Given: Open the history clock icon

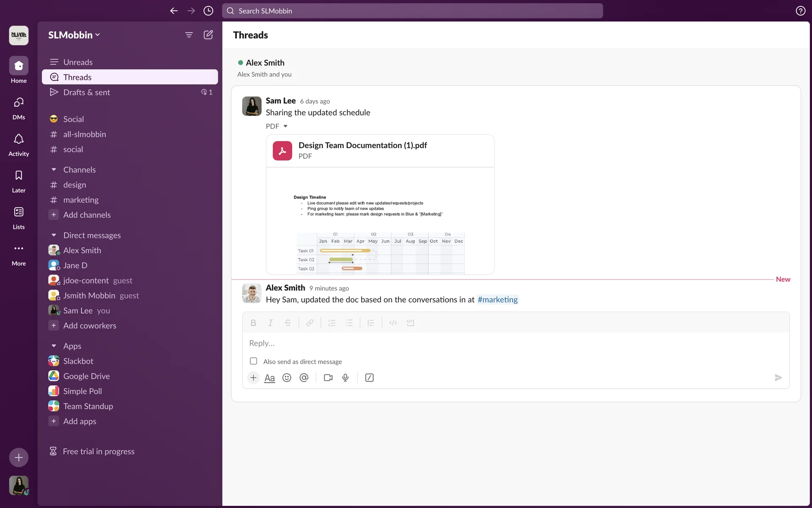Looking at the screenshot, I should (208, 11).
